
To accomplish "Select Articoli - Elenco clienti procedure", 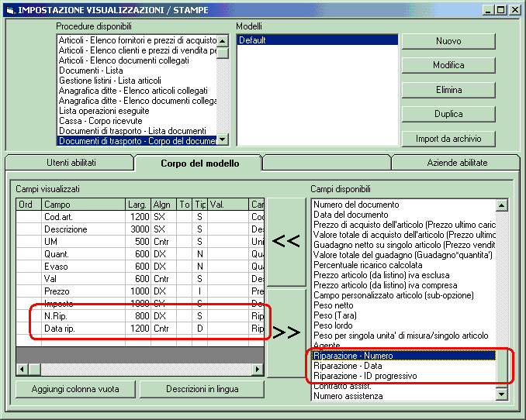I will pos(137,50).
